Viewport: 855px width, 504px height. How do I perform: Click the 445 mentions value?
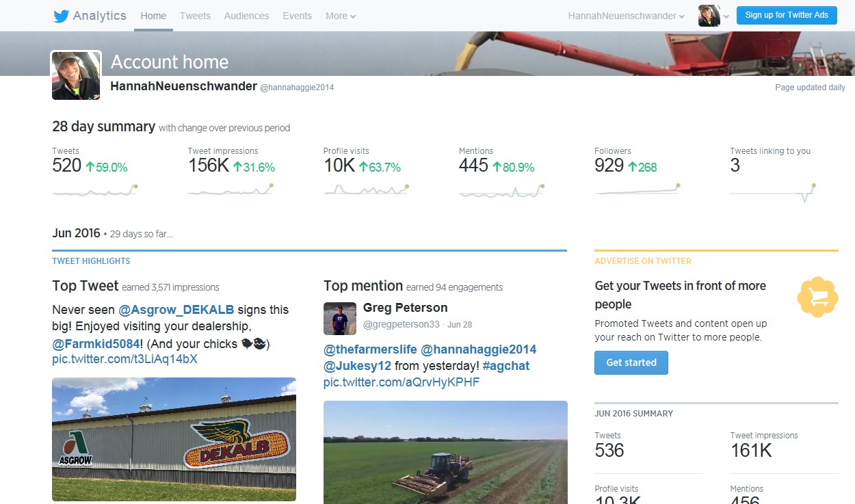point(474,165)
